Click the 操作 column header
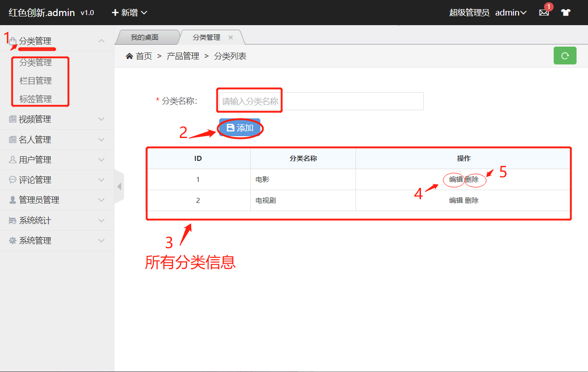 click(x=464, y=159)
